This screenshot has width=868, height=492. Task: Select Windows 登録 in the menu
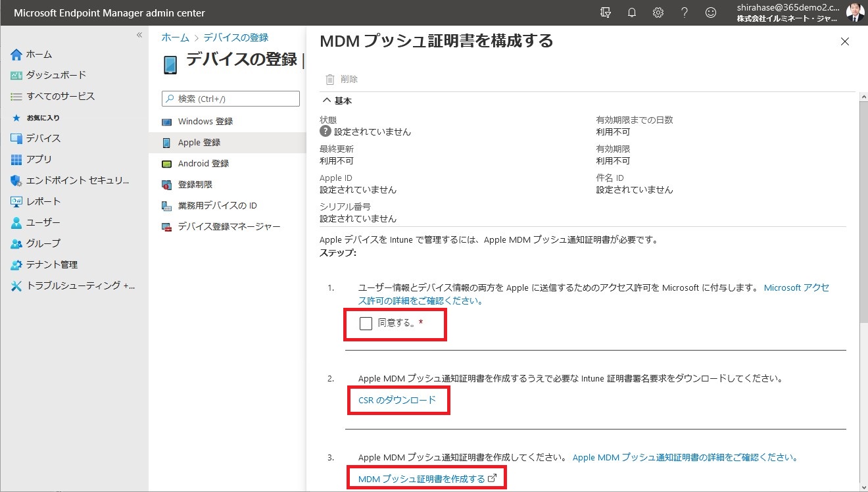(228, 122)
